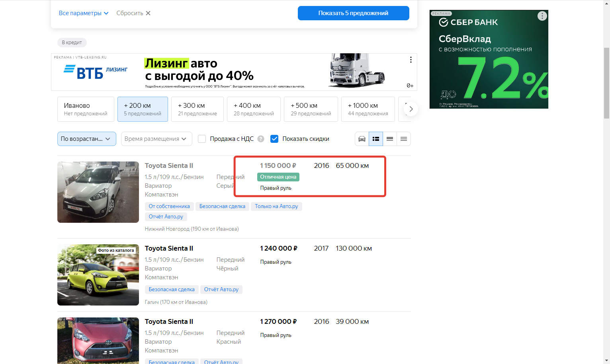The height and width of the screenshot is (364, 610).
Task: Click the 1 150 000 ₽ price
Action: (x=278, y=165)
